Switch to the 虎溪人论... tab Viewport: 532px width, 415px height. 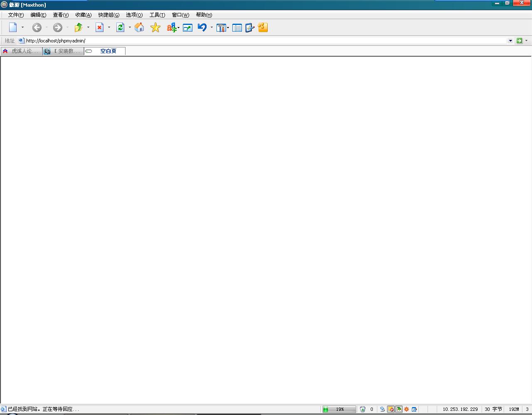(x=22, y=51)
